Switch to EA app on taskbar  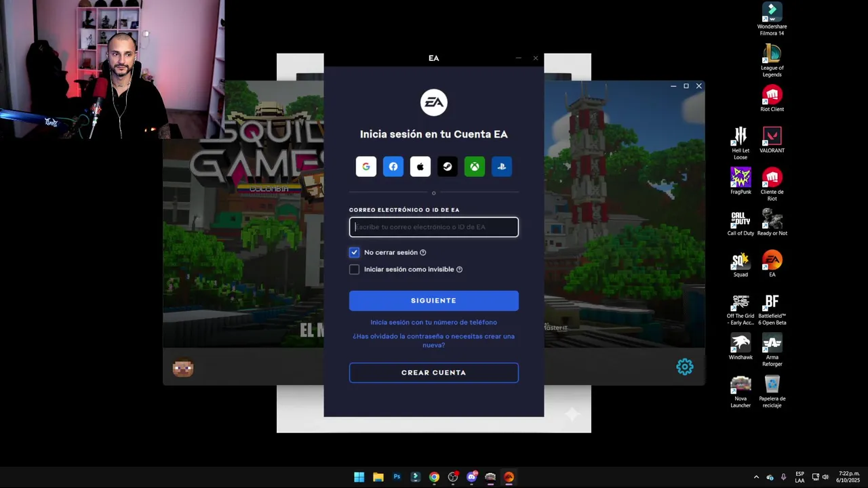point(509,477)
